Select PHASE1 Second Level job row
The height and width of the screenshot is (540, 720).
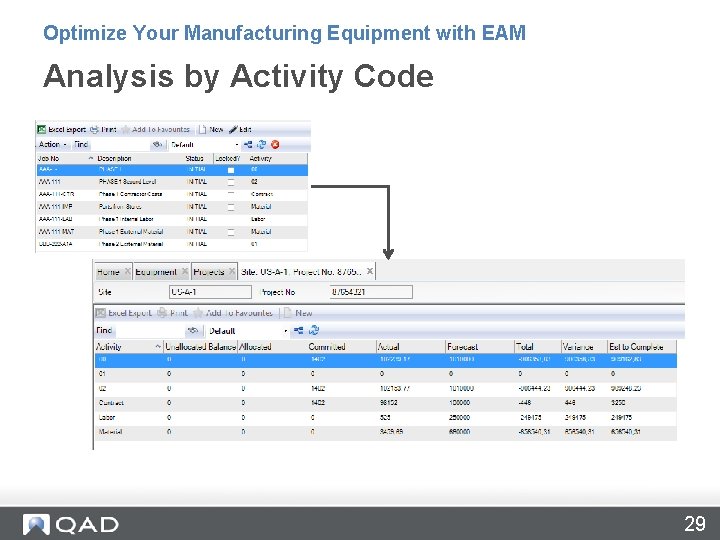tap(172, 182)
